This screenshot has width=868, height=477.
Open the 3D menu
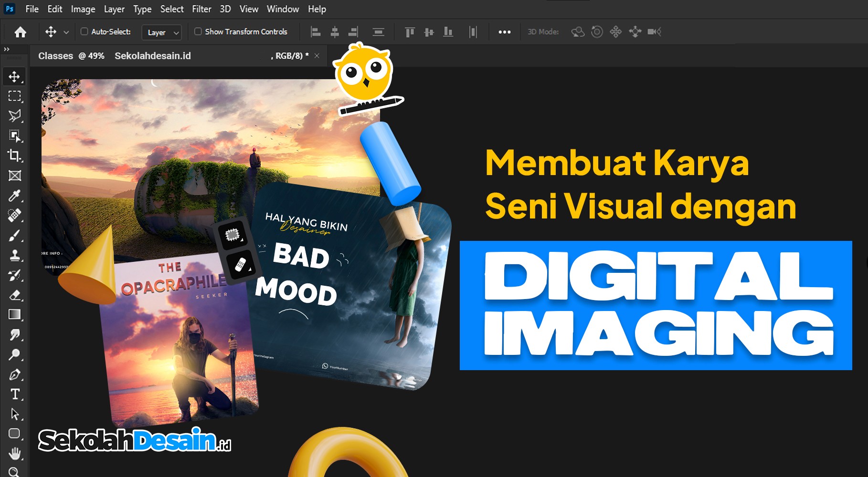click(x=225, y=9)
